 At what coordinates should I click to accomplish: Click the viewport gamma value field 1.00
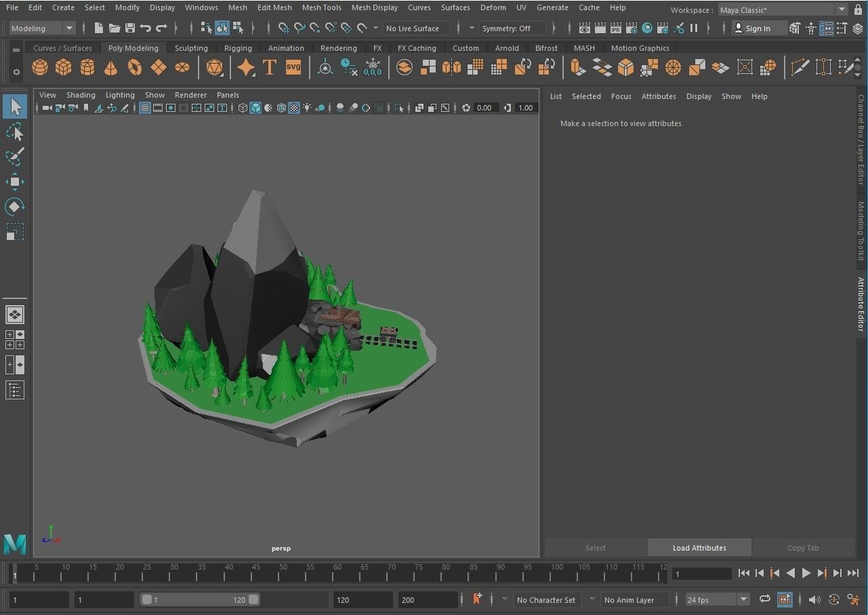[x=526, y=108]
